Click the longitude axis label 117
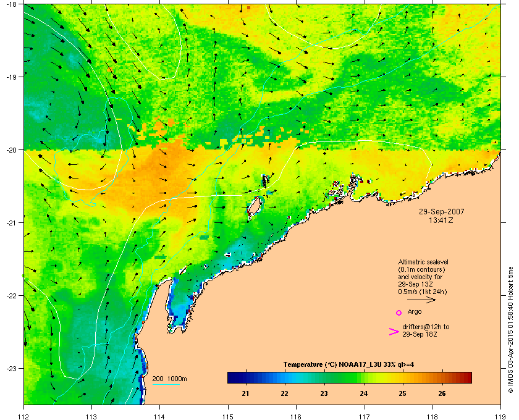 [x=365, y=416]
